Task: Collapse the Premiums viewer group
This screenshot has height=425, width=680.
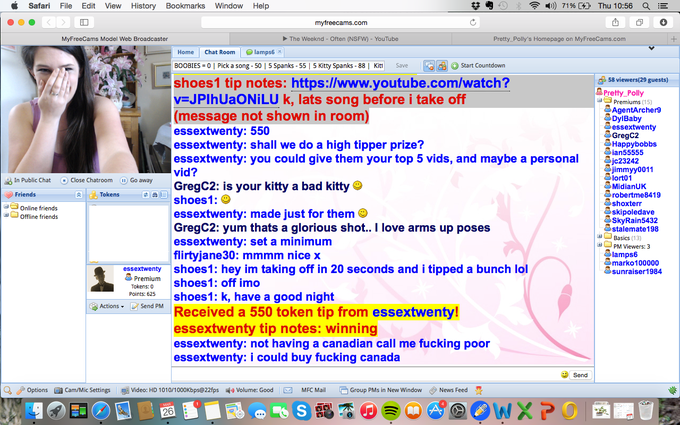Action: click(600, 101)
